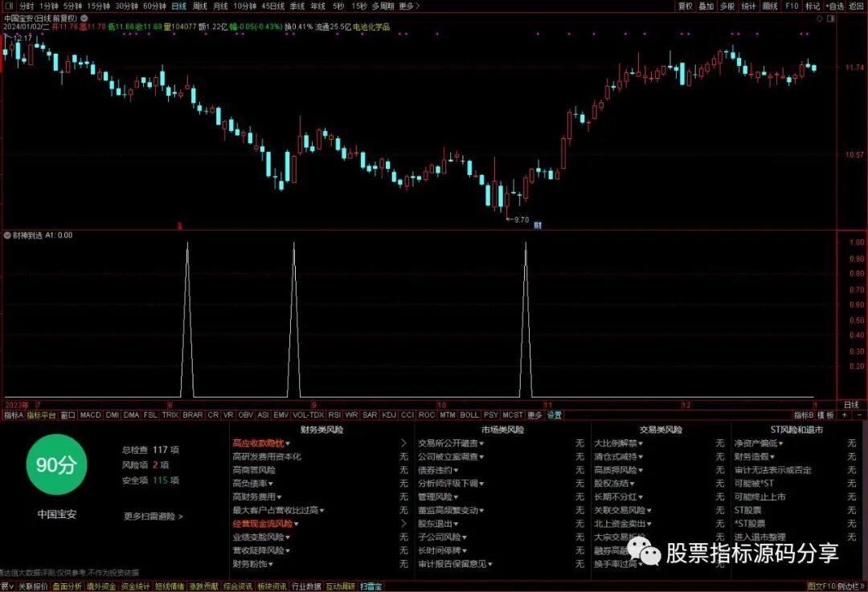
Task: Expand the 净资产偏低 dropdown arrow
Action: pos(781,443)
